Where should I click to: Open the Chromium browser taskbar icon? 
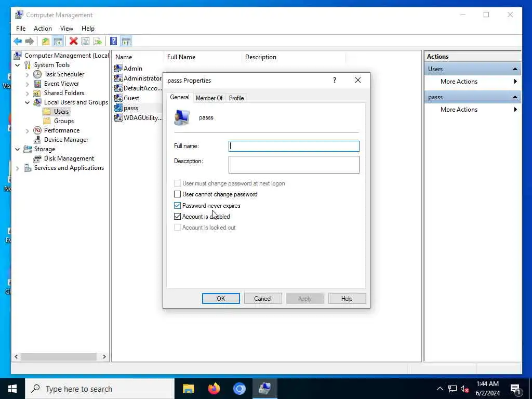point(239,389)
